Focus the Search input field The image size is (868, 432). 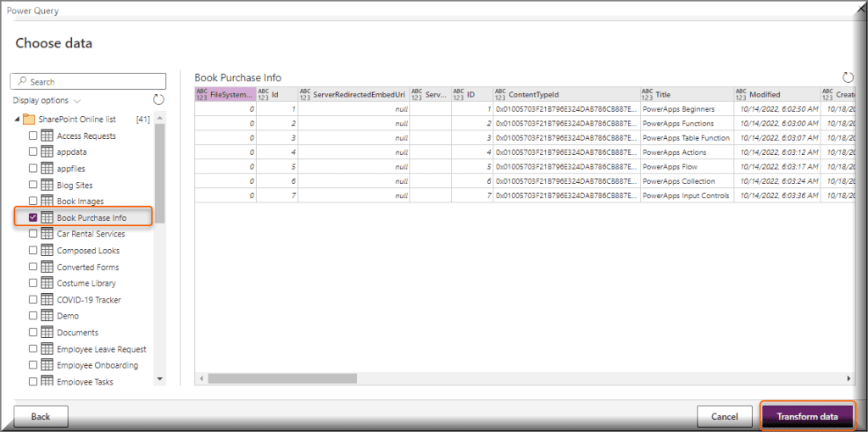click(x=88, y=81)
